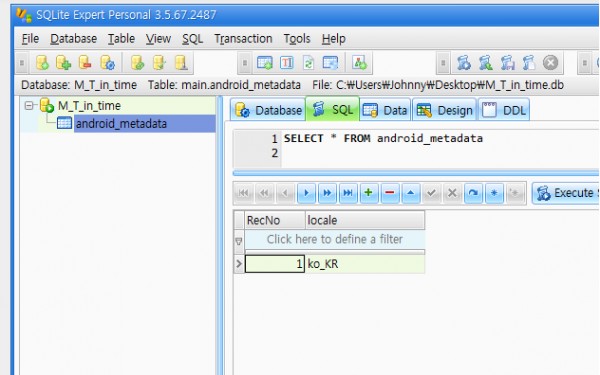Click the refresh document icon with green arrows
Viewport: 600px width, 375px height.
coord(308,63)
